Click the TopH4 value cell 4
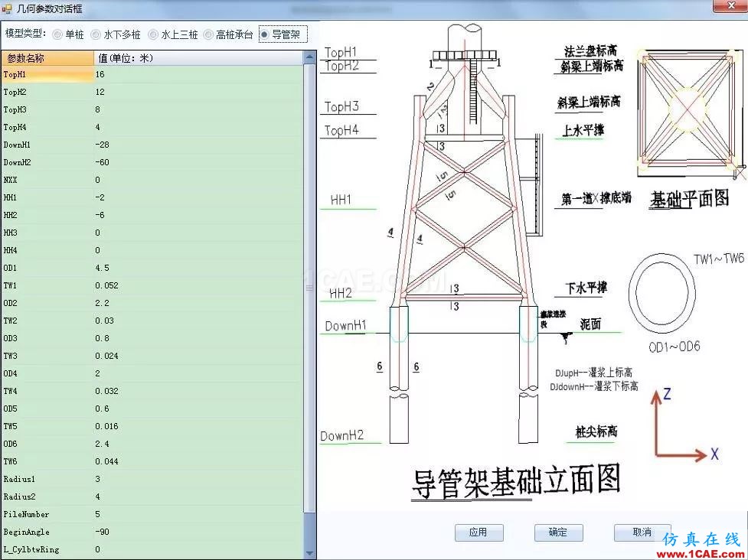Viewport: 748px width, 560px height. pyautogui.click(x=198, y=127)
